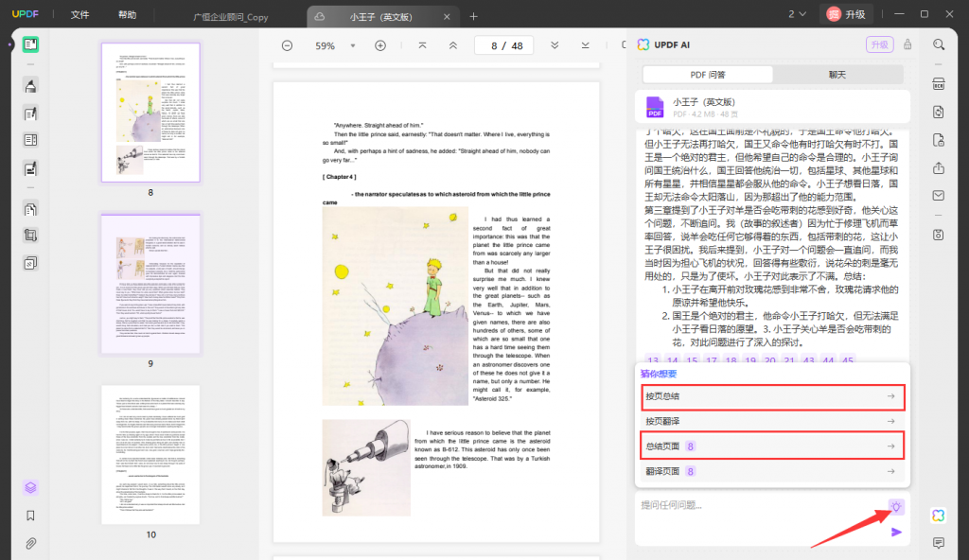Switch to the 广恒企业顾问_Copy tab
This screenshot has width=969, height=560.
[231, 17]
